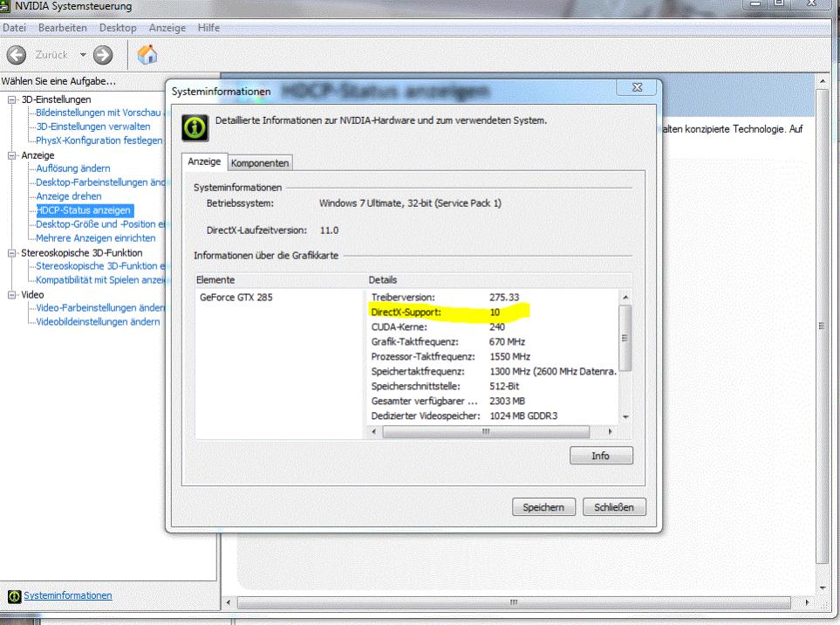840x625 pixels.
Task: Click the Forward arrow icon in toolbar
Action: point(103,55)
